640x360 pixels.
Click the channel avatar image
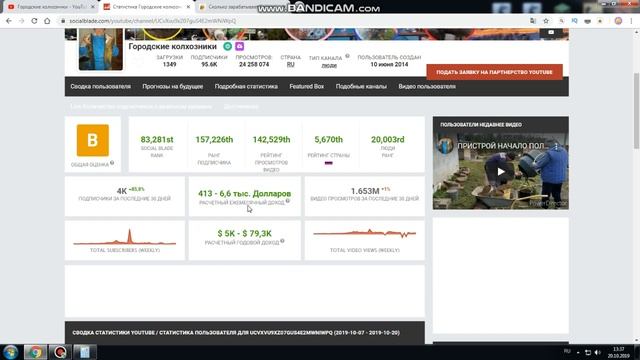click(101, 49)
